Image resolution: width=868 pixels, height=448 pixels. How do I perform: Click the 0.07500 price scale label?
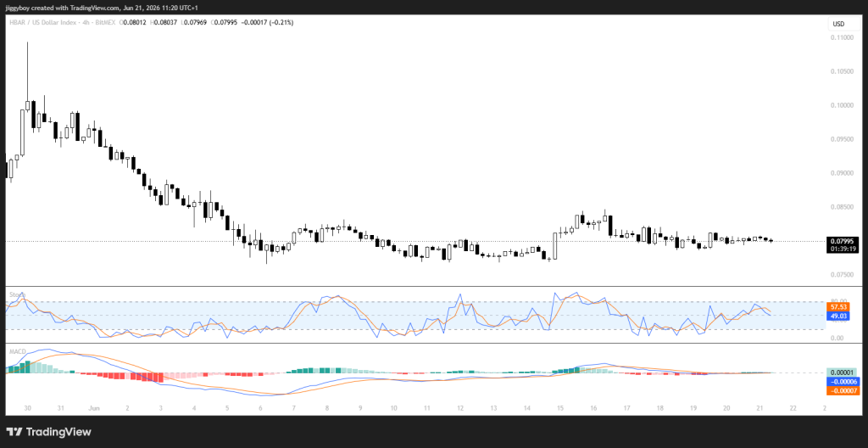(843, 275)
